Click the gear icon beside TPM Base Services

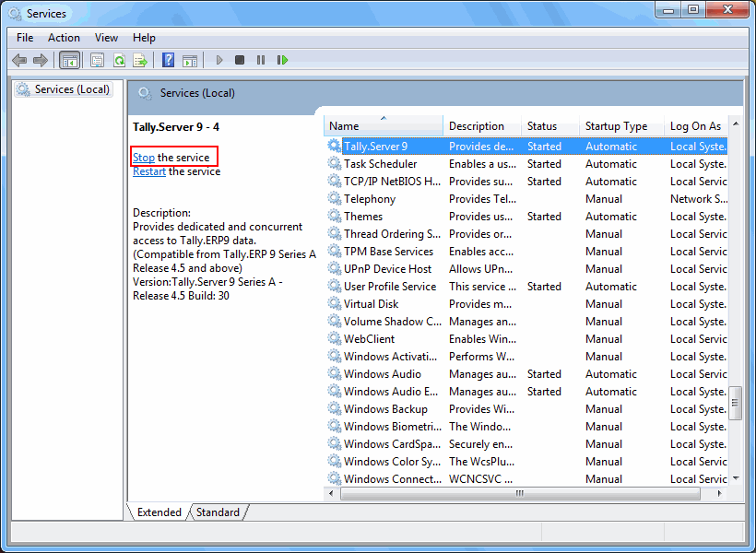pos(334,251)
